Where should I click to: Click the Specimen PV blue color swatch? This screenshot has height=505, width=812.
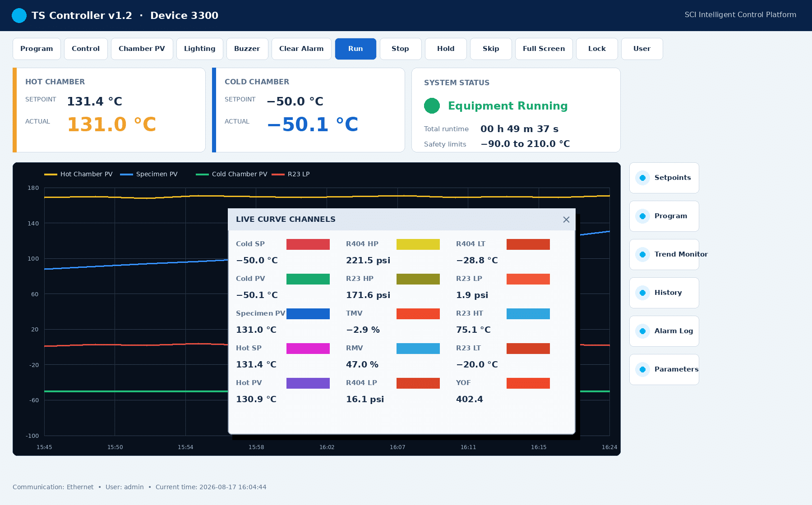(x=308, y=314)
